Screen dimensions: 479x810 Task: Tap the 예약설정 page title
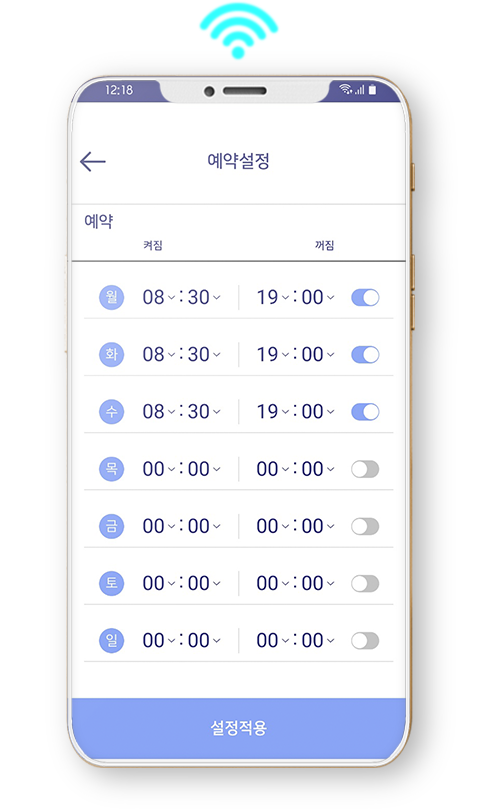(239, 161)
